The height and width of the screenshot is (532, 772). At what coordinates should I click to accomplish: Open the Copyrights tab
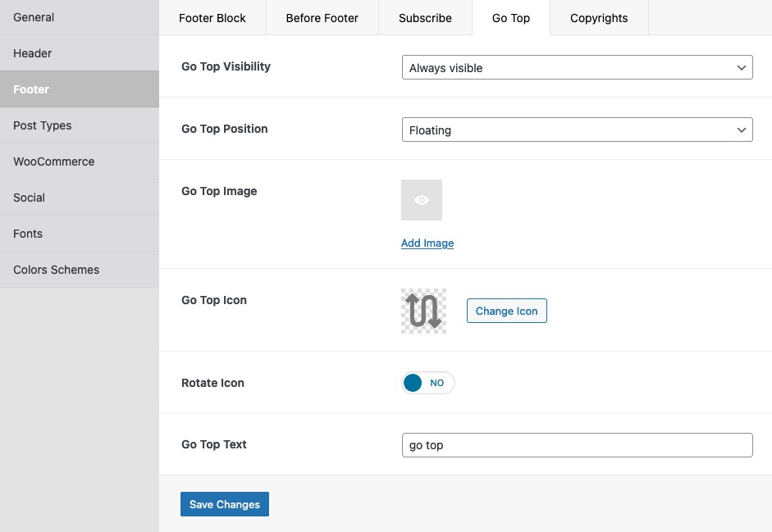click(599, 18)
